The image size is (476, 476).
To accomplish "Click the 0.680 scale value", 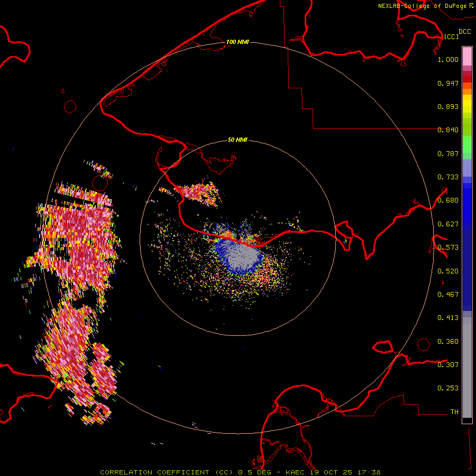I will 448,200.
